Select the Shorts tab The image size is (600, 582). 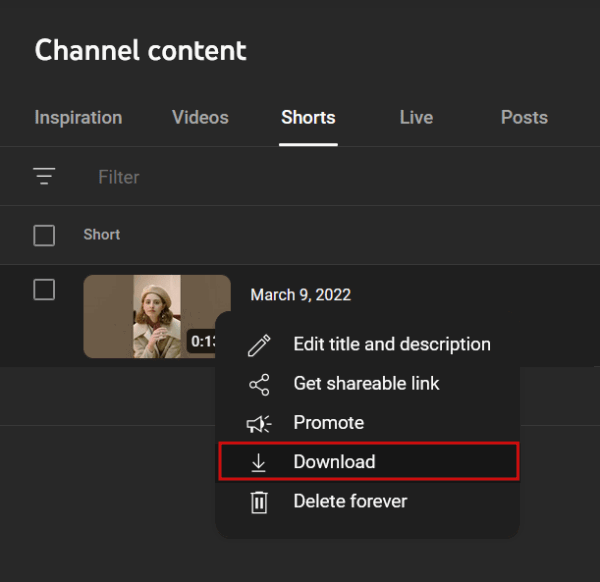(308, 117)
